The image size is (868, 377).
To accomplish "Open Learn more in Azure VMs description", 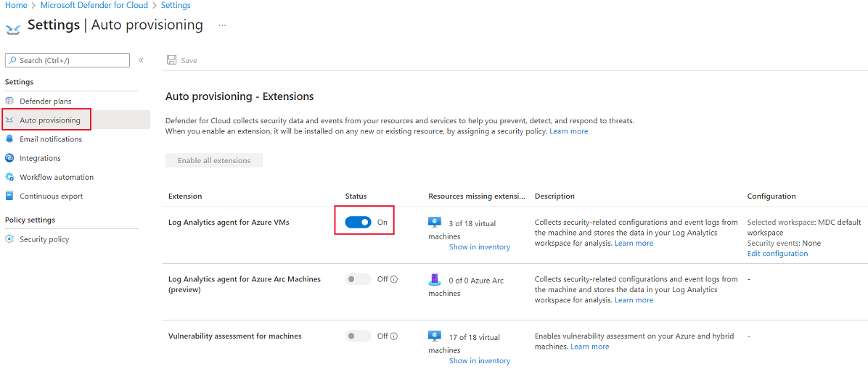I will point(634,243).
